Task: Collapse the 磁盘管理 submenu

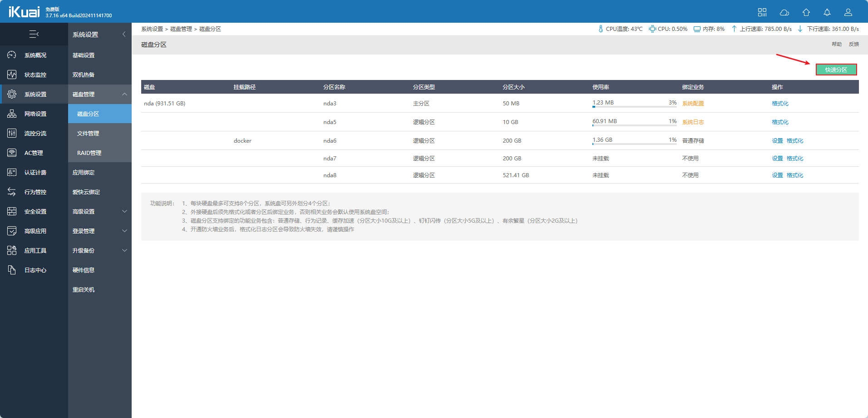Action: 124,94
